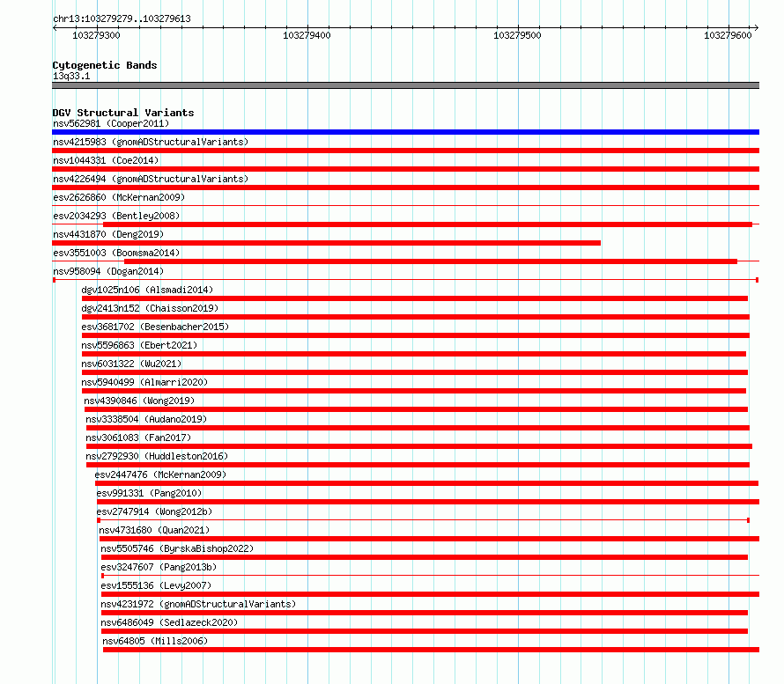This screenshot has height=684, width=784.
Task: Click the red nsv4431870 Deng2019 bar
Action: pyautogui.click(x=327, y=243)
